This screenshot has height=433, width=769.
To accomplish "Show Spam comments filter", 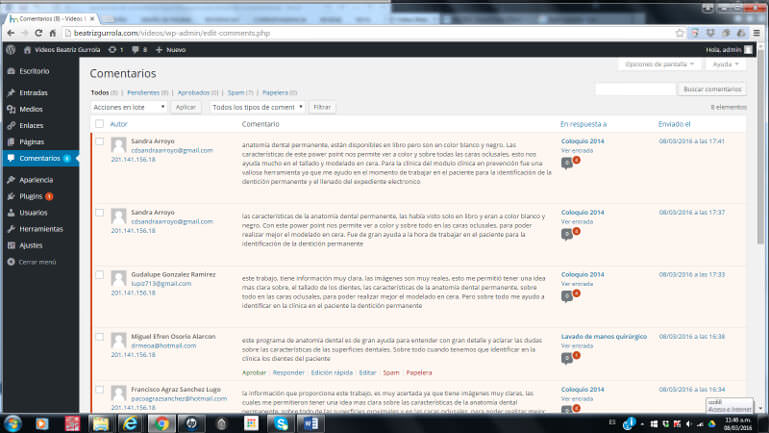I will tap(236, 92).
